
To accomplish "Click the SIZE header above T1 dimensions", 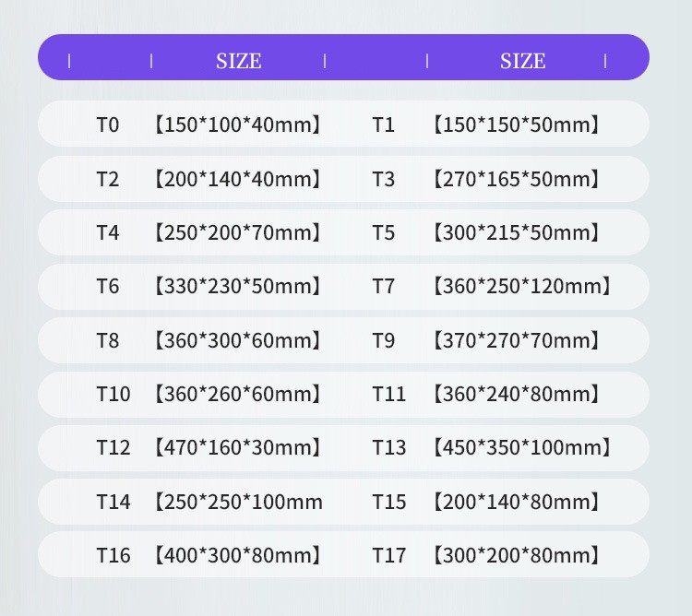I will (x=522, y=61).
